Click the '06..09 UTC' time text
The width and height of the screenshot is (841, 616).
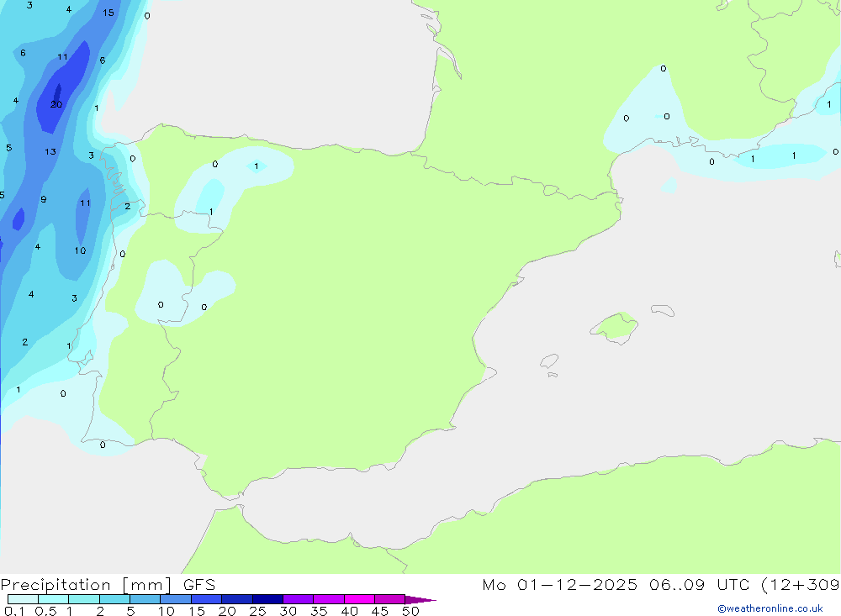click(x=699, y=585)
